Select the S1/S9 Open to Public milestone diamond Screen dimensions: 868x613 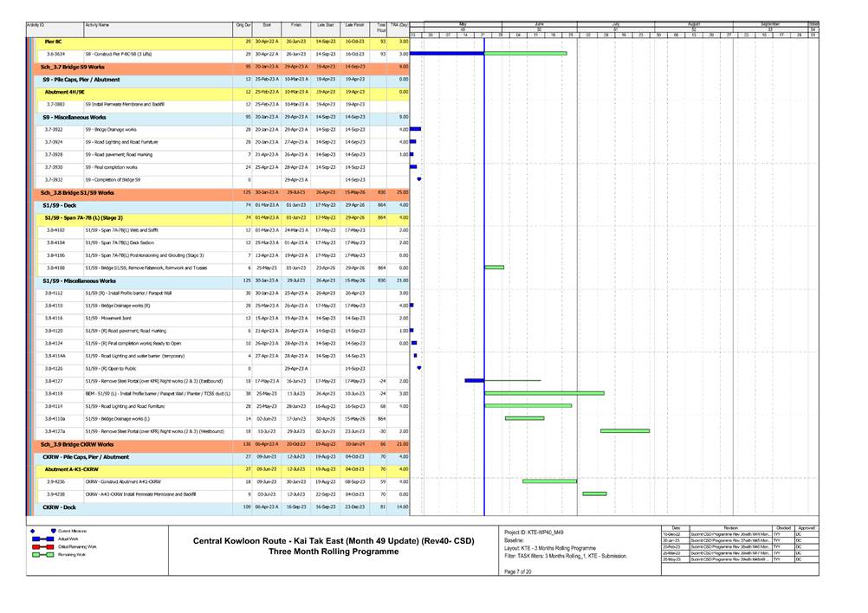click(x=419, y=368)
